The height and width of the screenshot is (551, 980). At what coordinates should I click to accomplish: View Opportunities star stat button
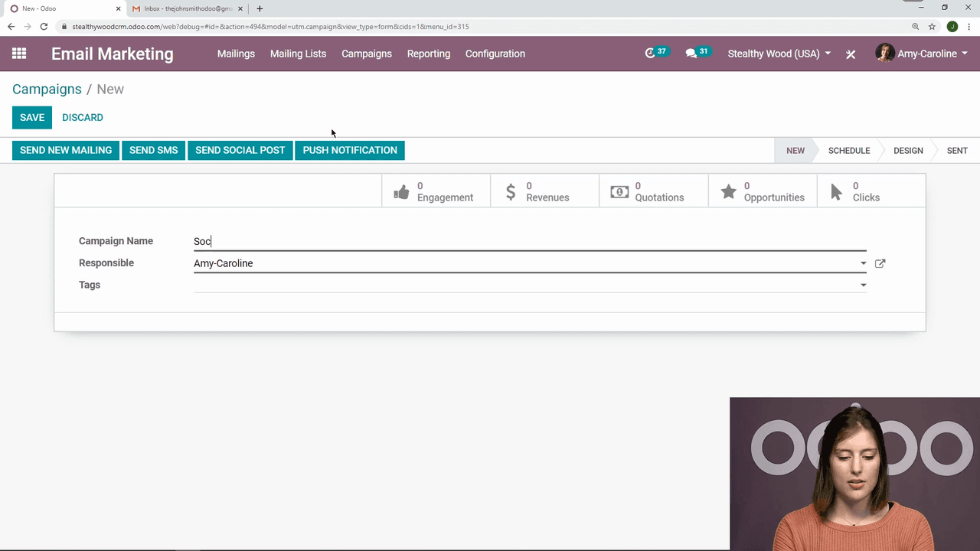tap(763, 191)
